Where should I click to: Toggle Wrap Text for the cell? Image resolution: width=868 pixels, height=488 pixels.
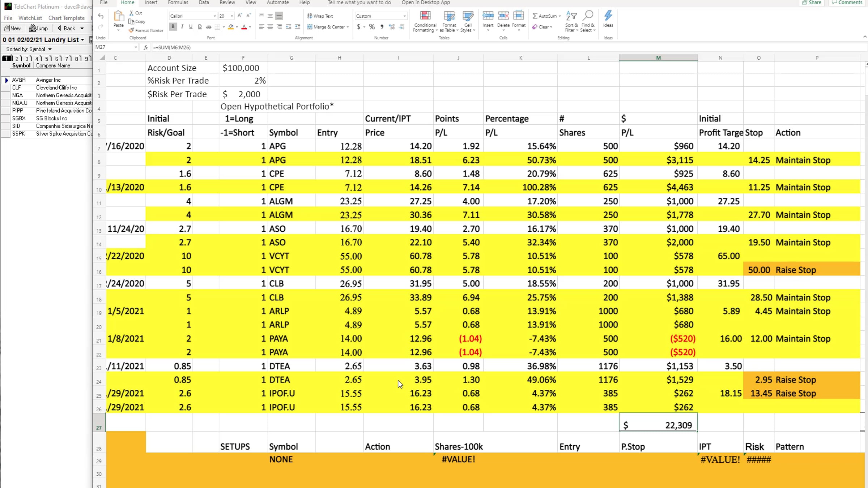(320, 16)
